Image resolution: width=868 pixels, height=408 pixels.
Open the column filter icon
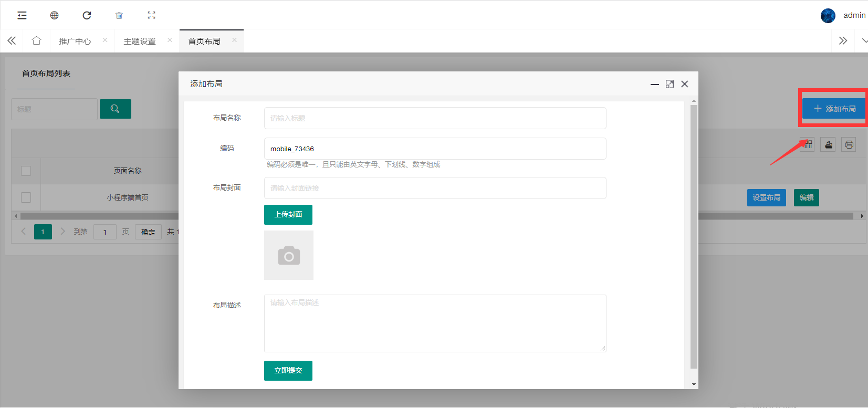(x=807, y=144)
